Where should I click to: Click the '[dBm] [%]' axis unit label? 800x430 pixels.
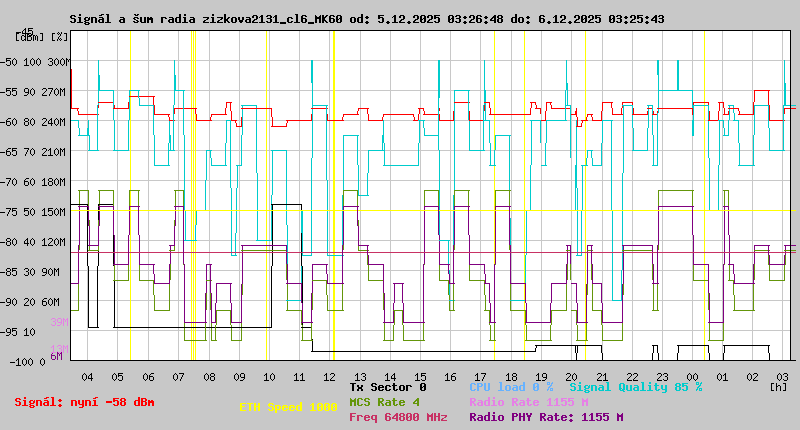point(42,37)
